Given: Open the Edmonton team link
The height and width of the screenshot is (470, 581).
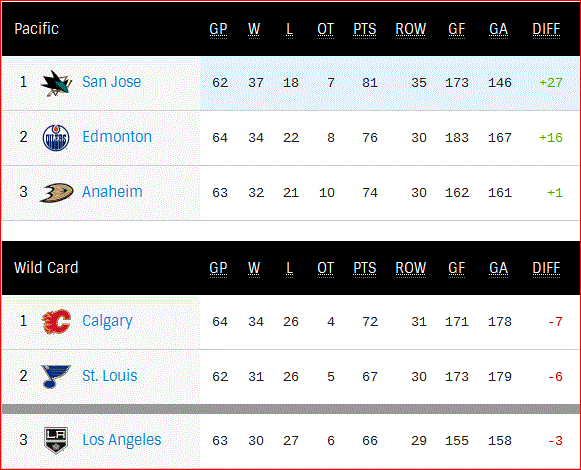Looking at the screenshot, I should [117, 137].
